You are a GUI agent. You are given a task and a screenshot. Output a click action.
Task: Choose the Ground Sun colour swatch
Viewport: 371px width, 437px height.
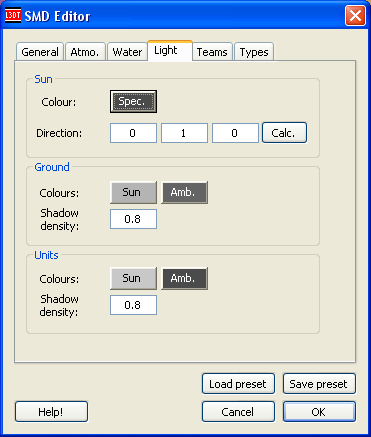pyautogui.click(x=133, y=192)
